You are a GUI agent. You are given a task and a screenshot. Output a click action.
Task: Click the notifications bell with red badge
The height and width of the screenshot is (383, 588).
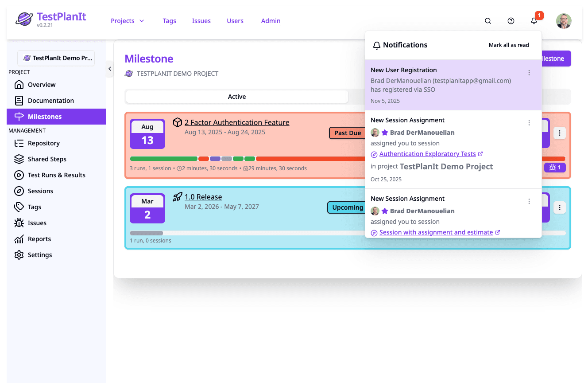point(534,21)
